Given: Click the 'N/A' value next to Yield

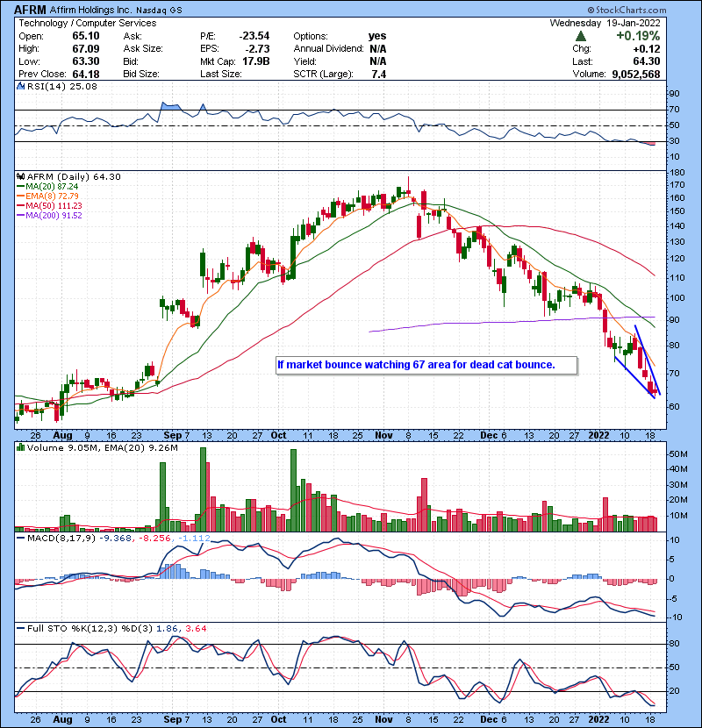Looking at the screenshot, I should point(377,61).
